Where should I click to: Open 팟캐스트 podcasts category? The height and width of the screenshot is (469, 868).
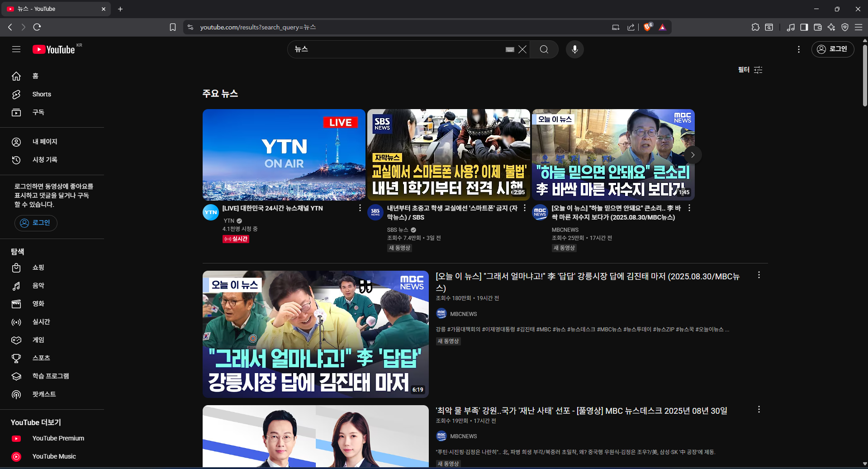point(52,394)
